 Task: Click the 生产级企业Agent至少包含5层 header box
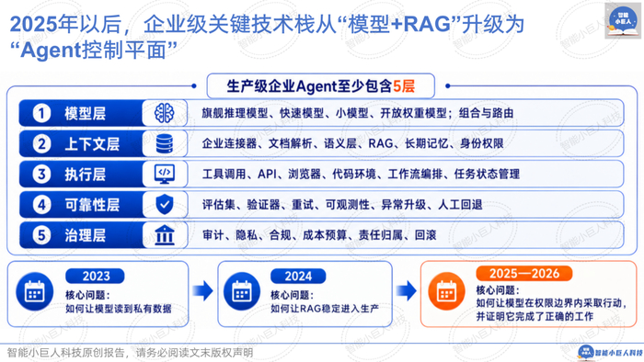pos(320,86)
